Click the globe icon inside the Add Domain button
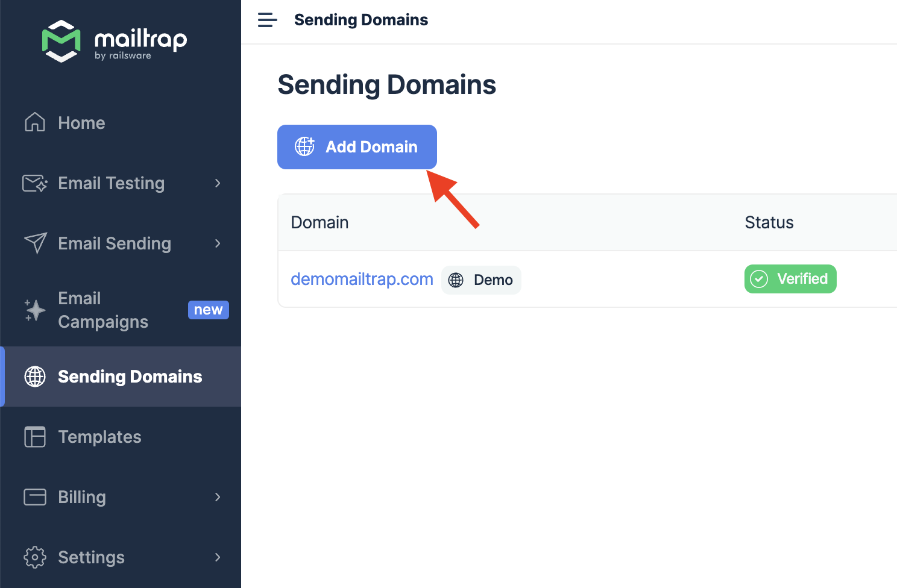This screenshot has height=588, width=897. pyautogui.click(x=304, y=146)
